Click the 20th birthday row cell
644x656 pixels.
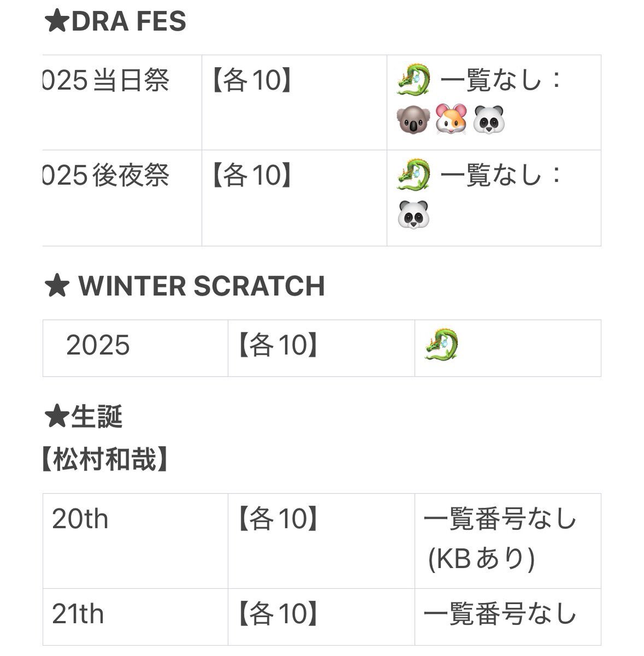[x=80, y=519]
